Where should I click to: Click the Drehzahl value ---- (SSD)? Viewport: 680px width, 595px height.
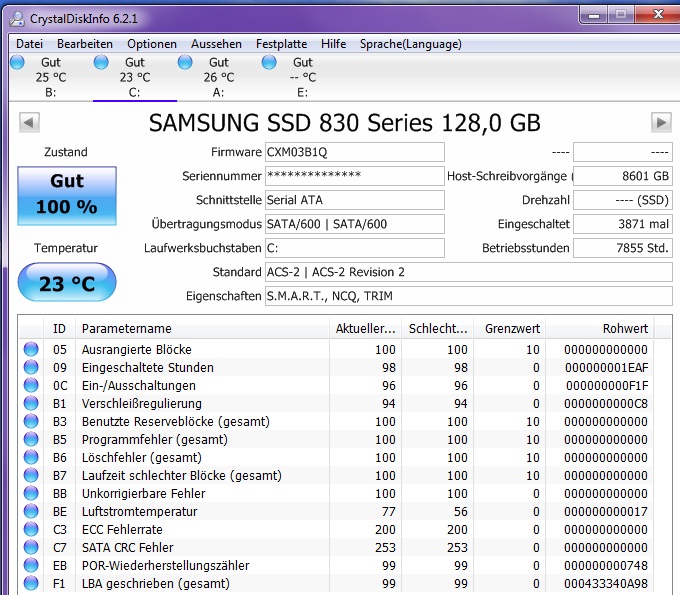click(x=623, y=200)
